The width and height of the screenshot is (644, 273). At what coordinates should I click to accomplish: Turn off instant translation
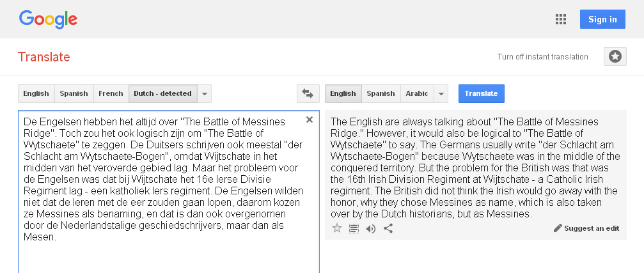(x=542, y=57)
